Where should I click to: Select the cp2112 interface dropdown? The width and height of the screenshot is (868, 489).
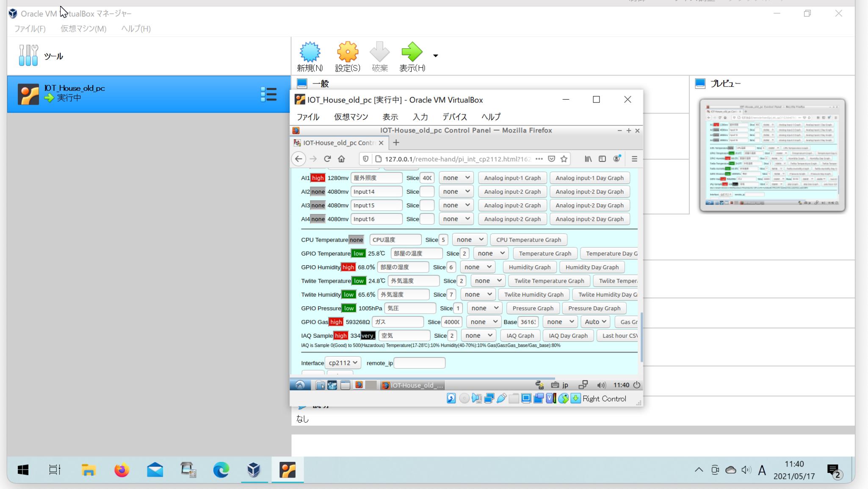[342, 363]
